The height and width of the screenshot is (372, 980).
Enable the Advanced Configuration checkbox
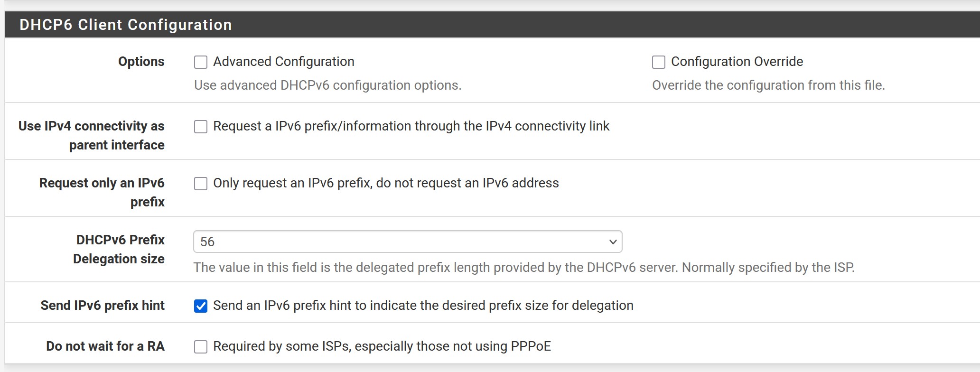[201, 62]
